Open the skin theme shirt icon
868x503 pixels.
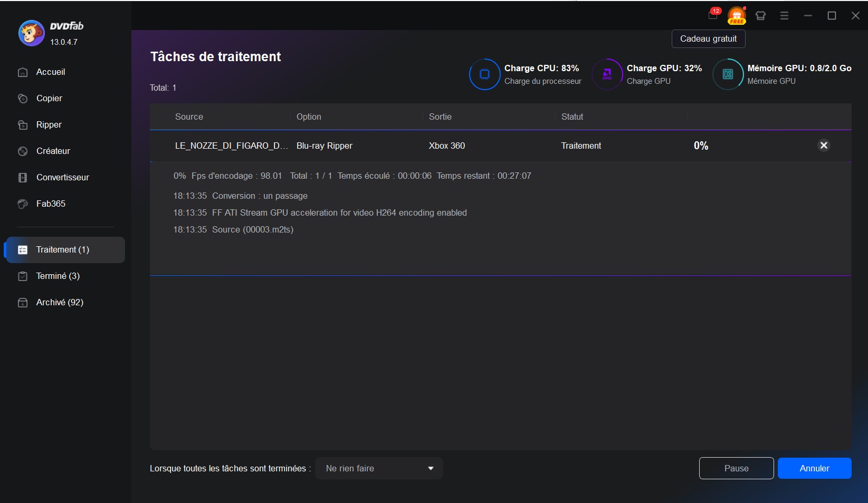tap(760, 16)
